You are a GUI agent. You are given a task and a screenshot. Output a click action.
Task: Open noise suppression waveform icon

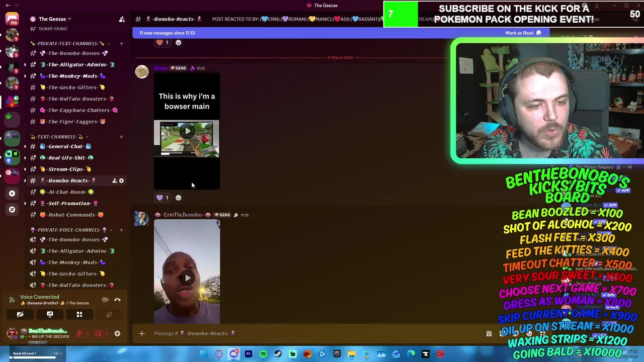[105, 300]
